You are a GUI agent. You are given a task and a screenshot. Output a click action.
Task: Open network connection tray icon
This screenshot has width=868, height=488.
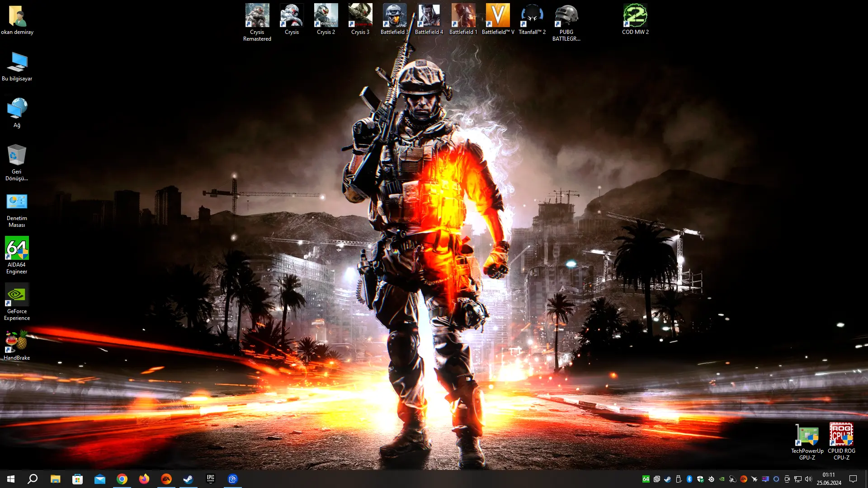[798, 479]
